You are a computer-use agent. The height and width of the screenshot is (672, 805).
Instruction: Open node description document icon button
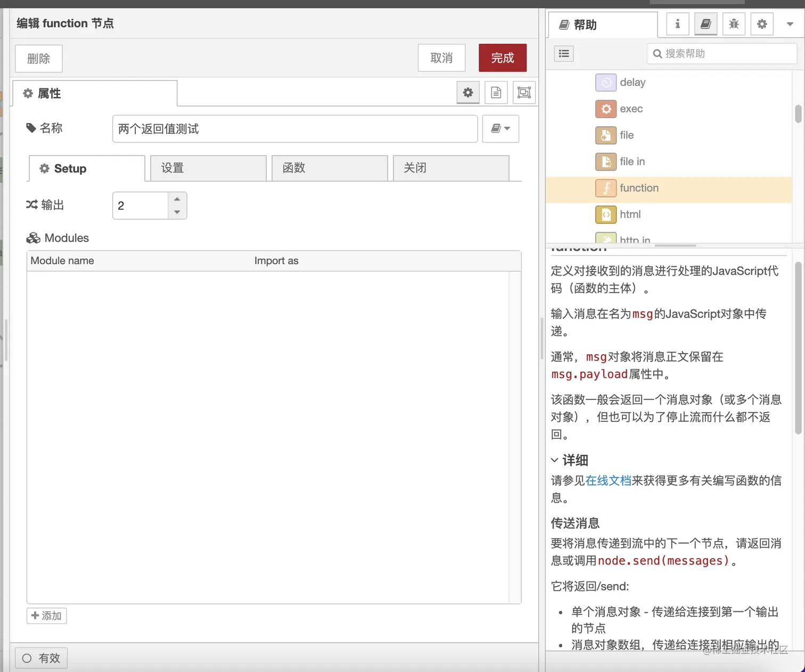click(x=496, y=93)
